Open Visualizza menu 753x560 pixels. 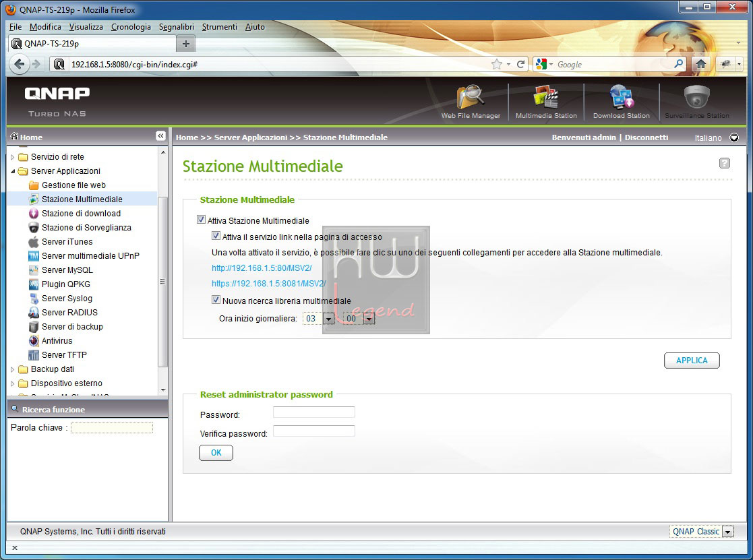tap(86, 27)
